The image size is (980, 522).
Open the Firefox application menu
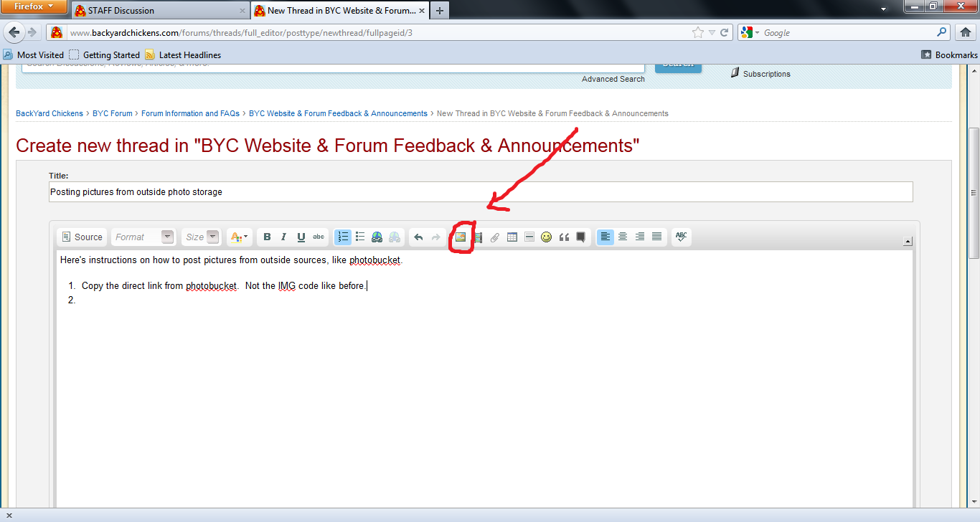(34, 7)
